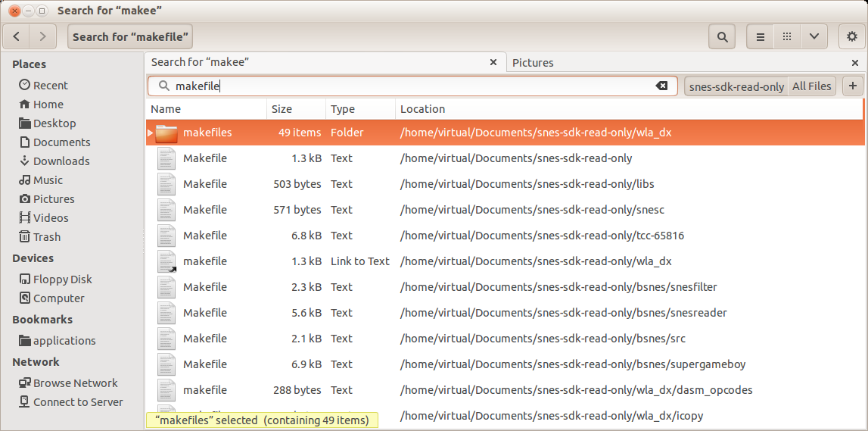Image resolution: width=868 pixels, height=431 pixels.
Task: Switch to list view mode
Action: pos(761,36)
